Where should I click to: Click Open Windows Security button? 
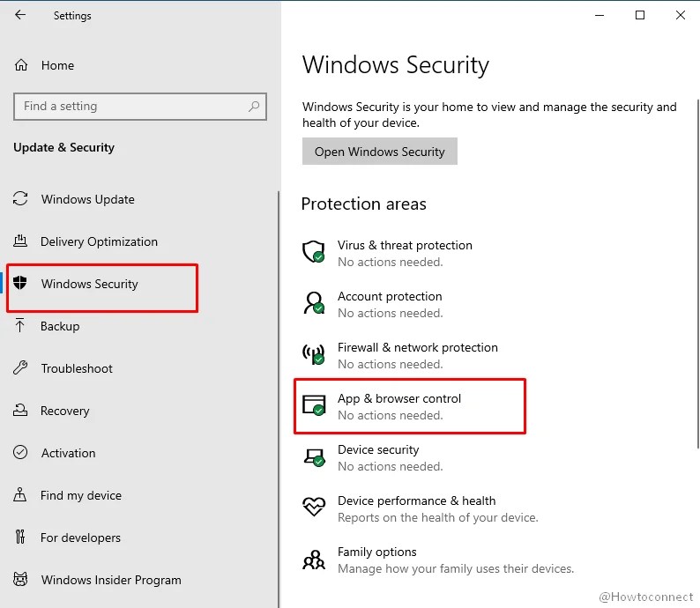coord(379,152)
